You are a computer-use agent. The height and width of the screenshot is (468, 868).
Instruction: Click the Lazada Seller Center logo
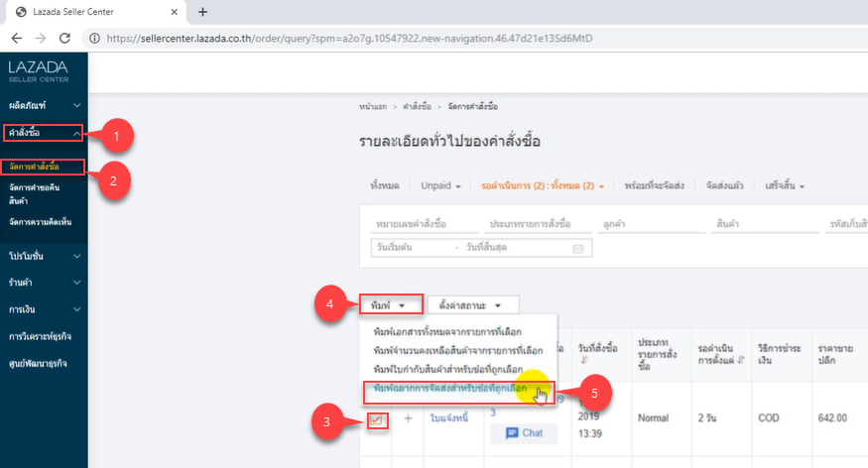point(38,71)
